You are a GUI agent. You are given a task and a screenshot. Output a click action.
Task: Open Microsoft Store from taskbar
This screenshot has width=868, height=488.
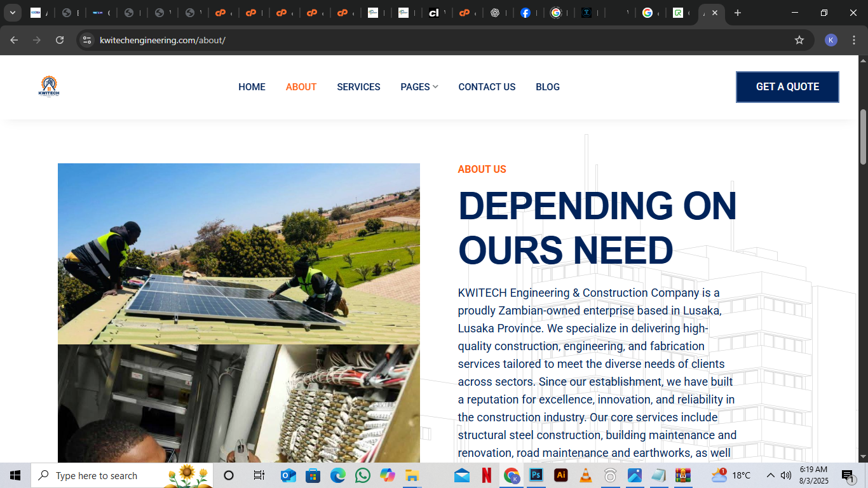[313, 475]
